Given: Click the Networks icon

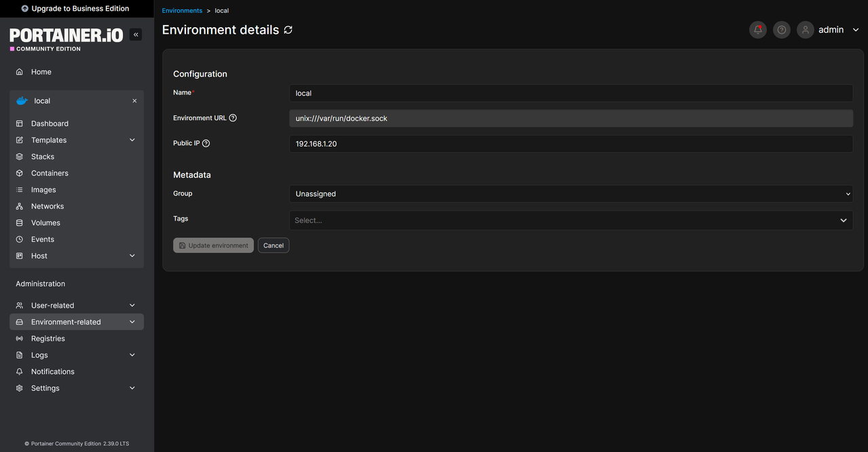Looking at the screenshot, I should (x=20, y=206).
